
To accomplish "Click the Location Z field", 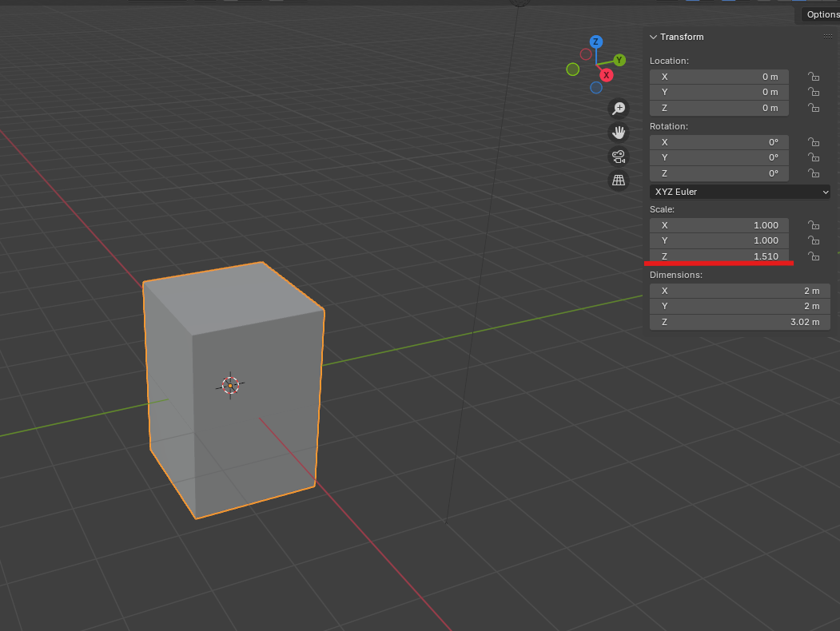I will [719, 108].
